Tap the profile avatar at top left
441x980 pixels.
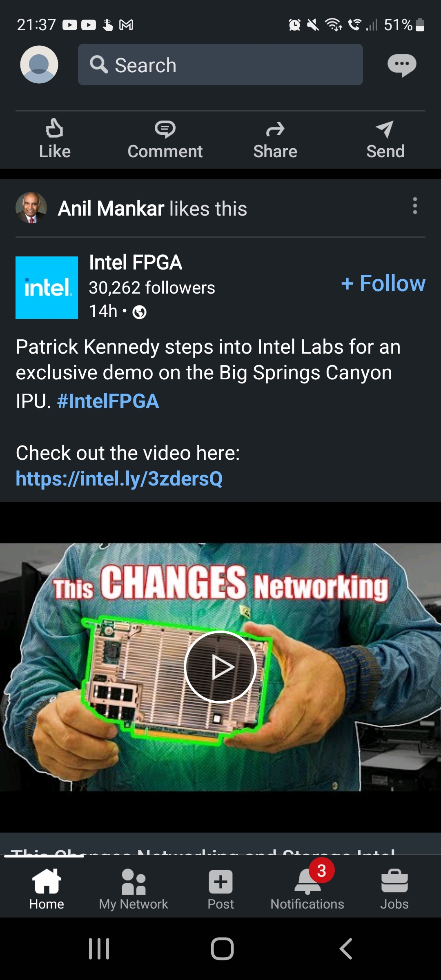[39, 65]
